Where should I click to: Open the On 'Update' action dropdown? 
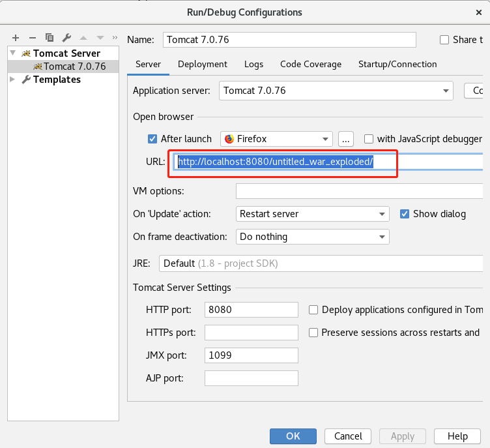(x=313, y=214)
